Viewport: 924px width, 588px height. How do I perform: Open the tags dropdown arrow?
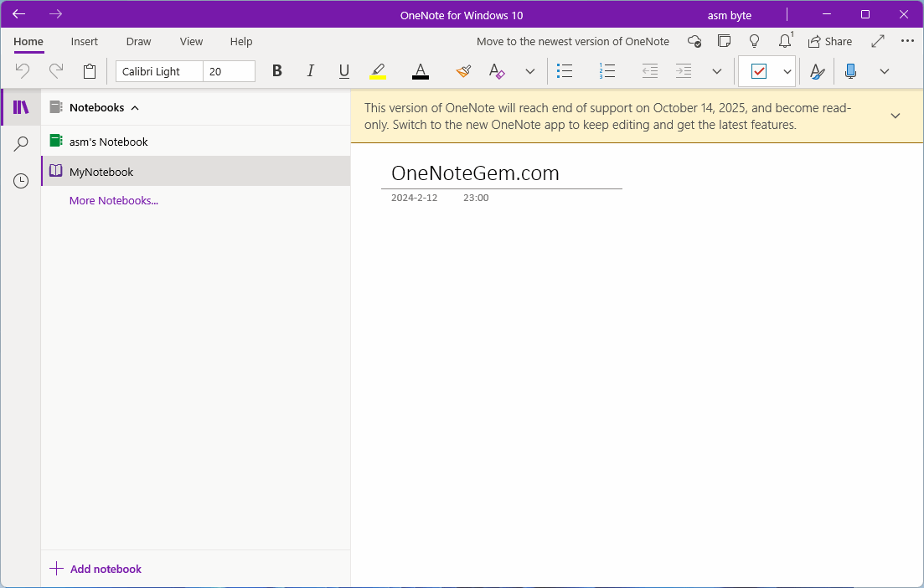pyautogui.click(x=787, y=71)
